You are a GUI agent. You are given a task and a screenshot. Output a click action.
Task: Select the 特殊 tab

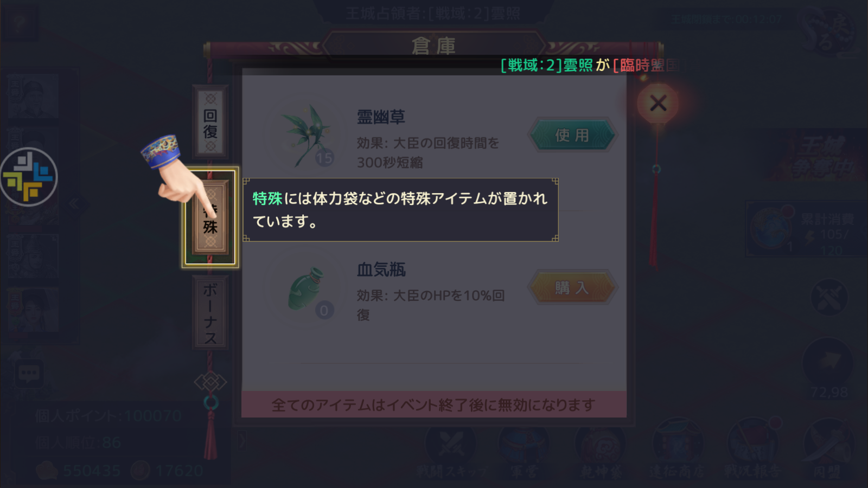210,217
